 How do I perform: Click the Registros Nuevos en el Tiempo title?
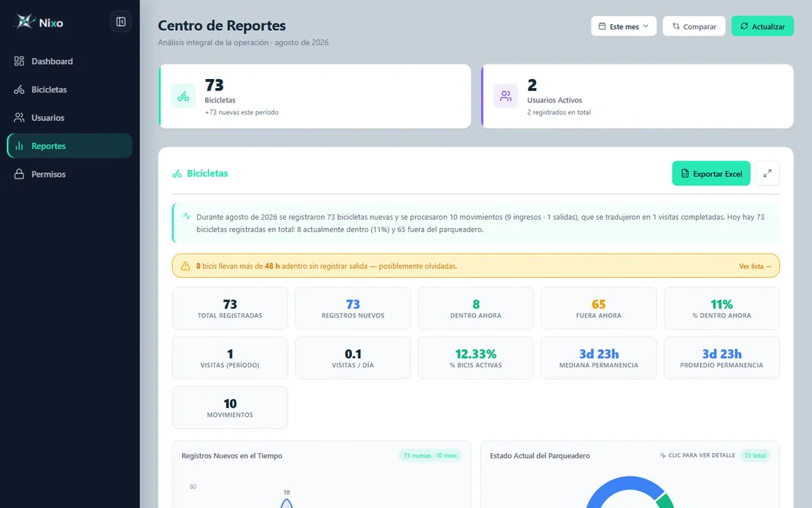tap(232, 455)
